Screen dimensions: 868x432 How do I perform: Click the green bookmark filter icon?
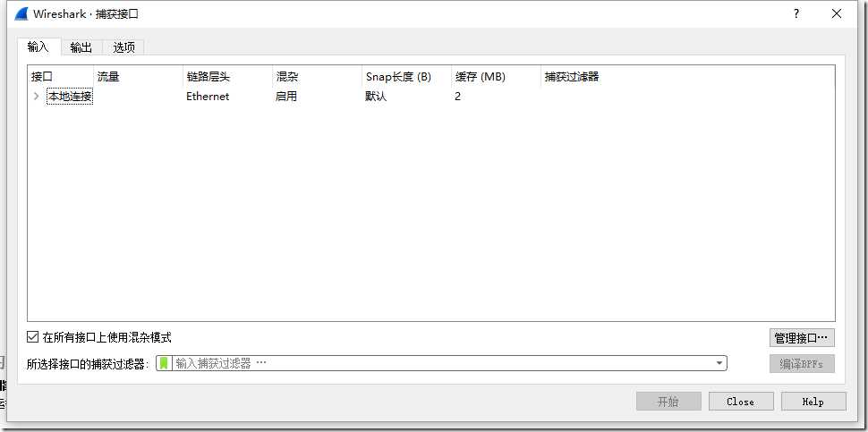pyautogui.click(x=164, y=363)
